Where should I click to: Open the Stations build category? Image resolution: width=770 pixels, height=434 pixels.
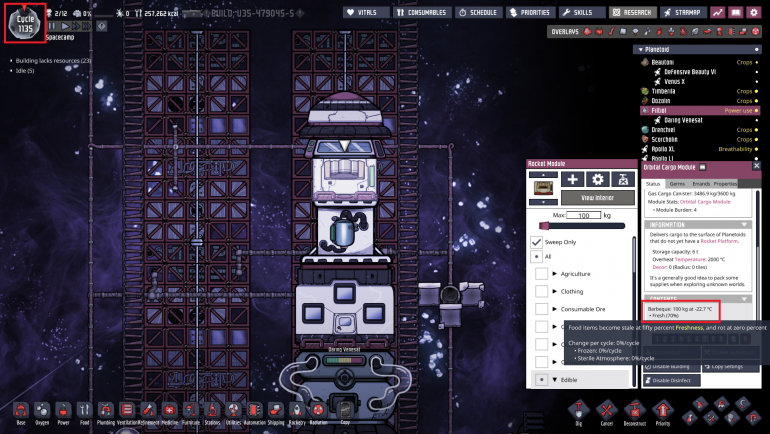pos(212,410)
